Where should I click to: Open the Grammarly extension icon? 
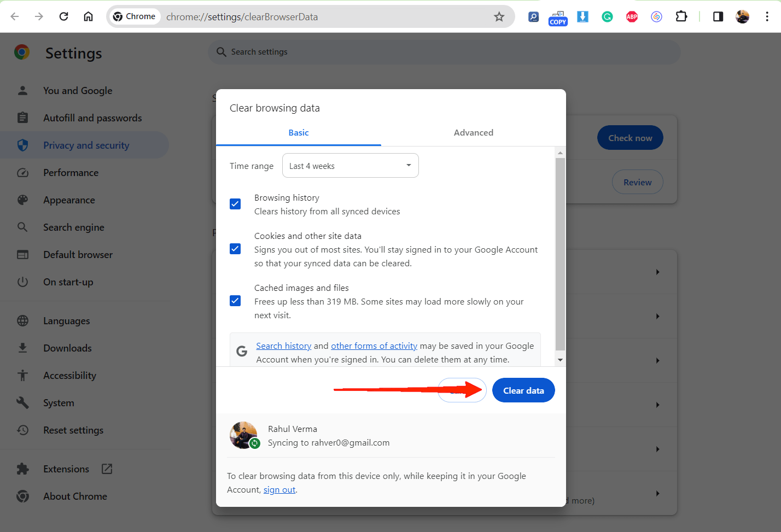click(607, 16)
